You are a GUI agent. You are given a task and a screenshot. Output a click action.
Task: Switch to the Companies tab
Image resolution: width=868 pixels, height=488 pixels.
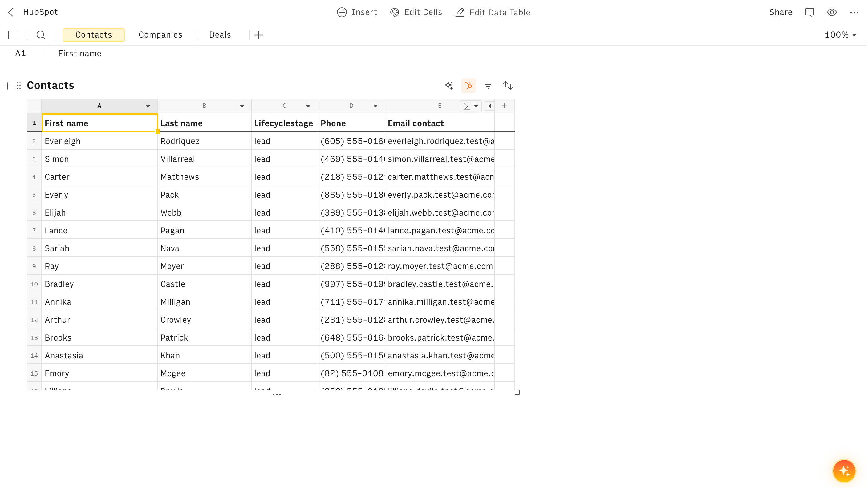click(160, 35)
